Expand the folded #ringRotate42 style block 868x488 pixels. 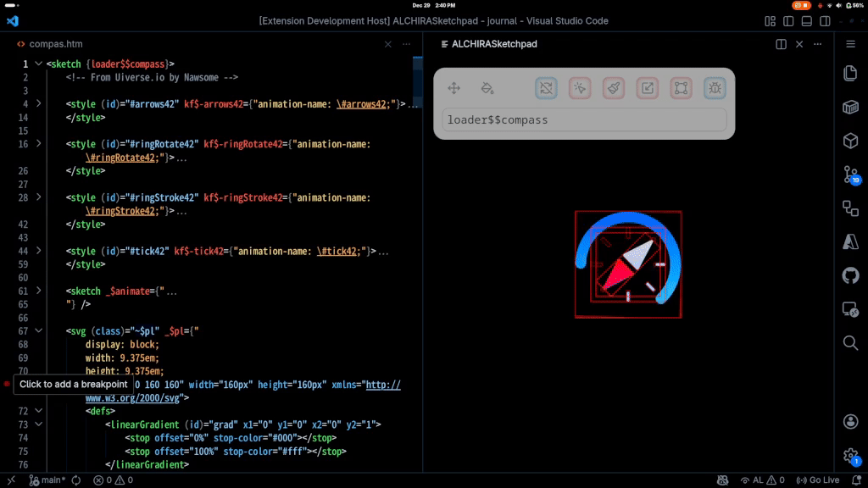pos(39,144)
